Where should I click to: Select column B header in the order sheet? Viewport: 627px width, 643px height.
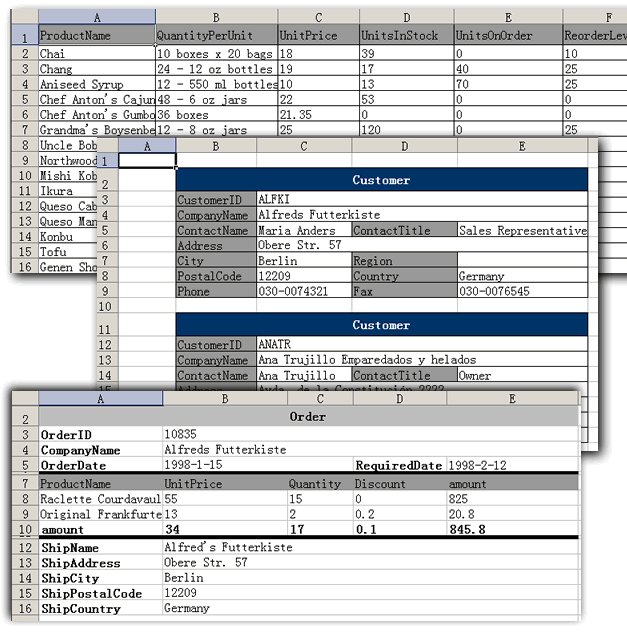225,399
